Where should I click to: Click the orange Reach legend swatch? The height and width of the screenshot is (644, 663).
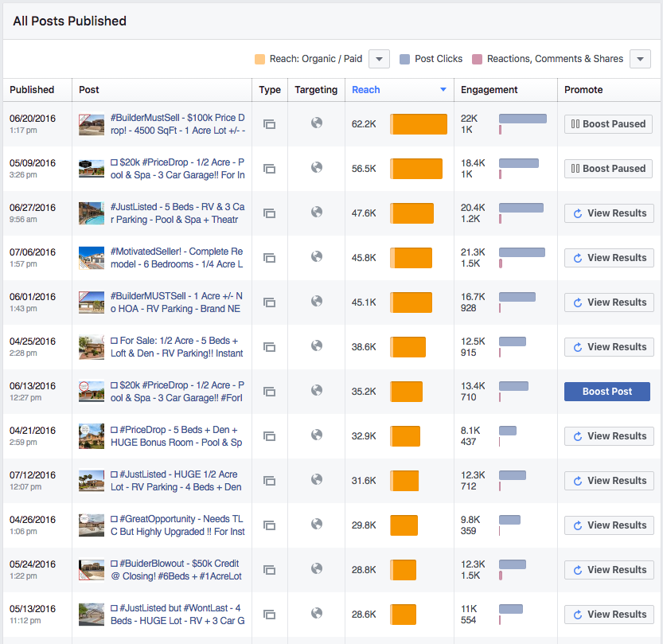click(259, 59)
